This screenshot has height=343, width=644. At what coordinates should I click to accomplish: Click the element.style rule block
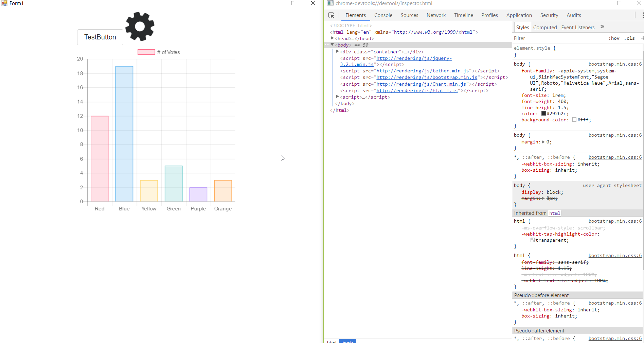[x=577, y=51]
